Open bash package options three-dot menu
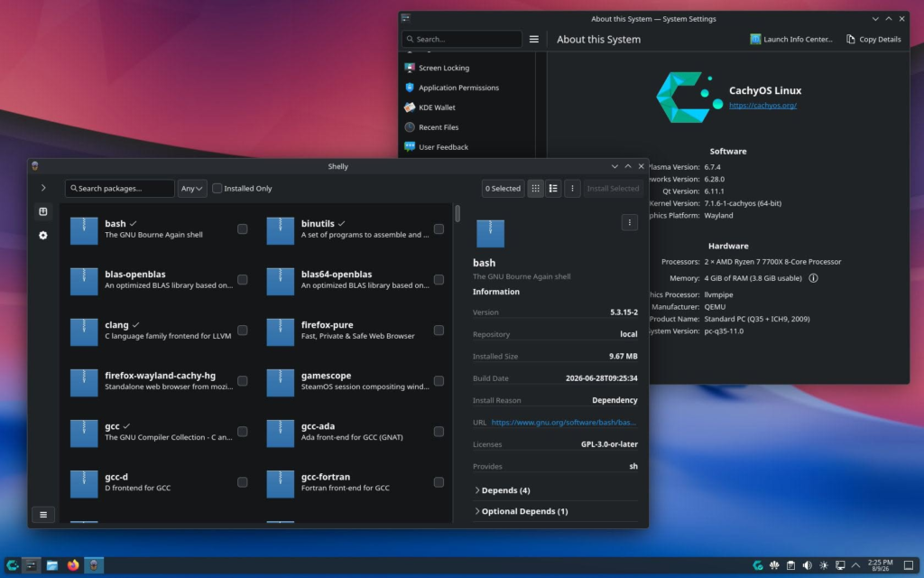The height and width of the screenshot is (578, 924). tap(629, 222)
